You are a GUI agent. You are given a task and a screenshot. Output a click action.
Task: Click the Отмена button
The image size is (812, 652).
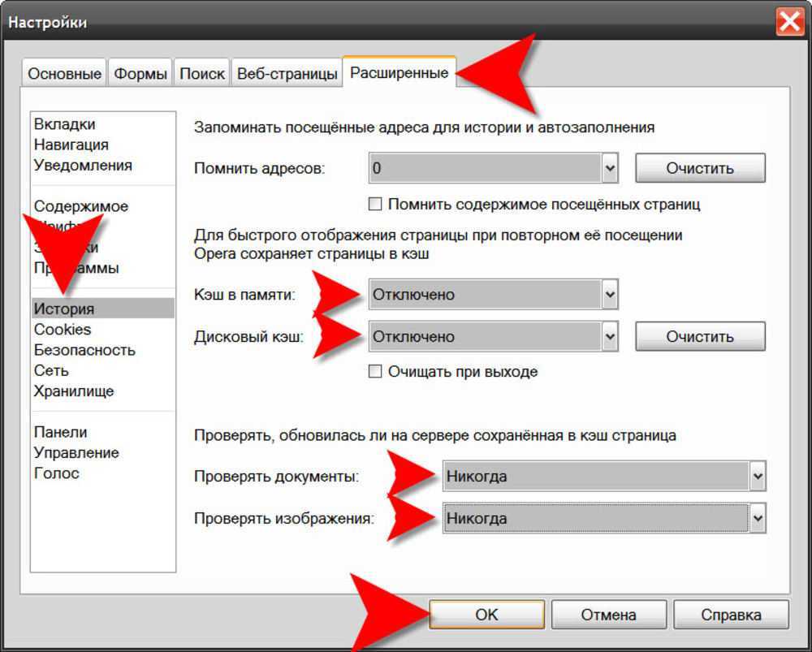608,615
